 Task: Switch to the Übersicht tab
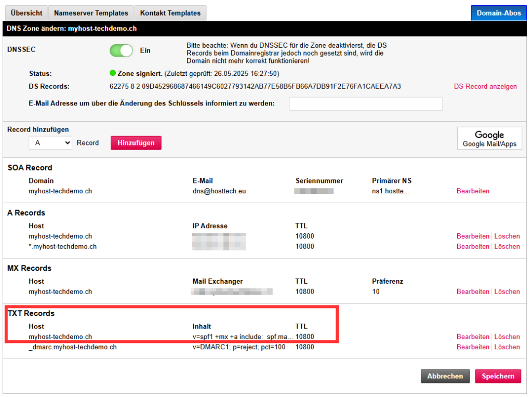[26, 13]
